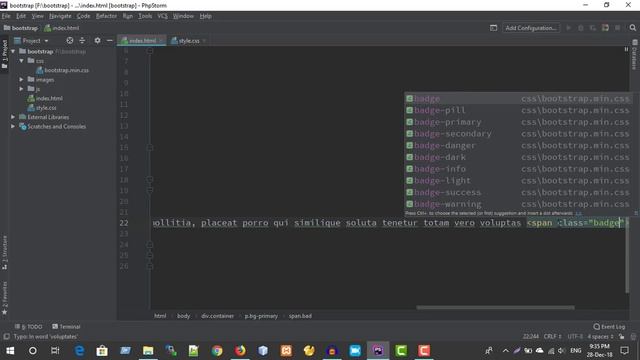Switch to the index.html editor tab

[142, 40]
